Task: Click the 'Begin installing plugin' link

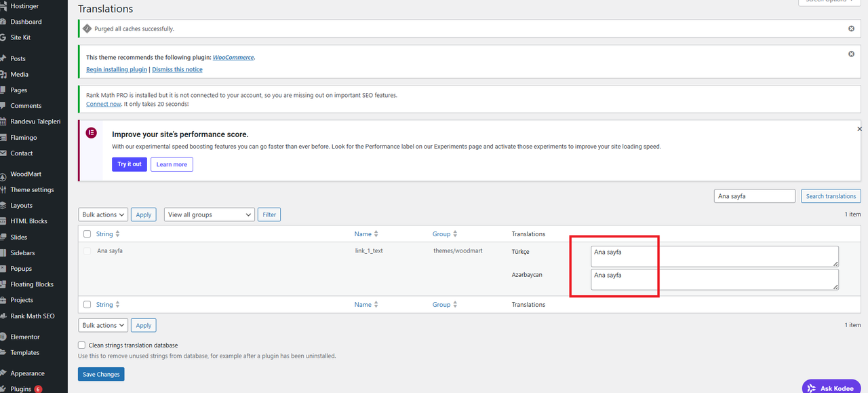Action: click(x=117, y=69)
